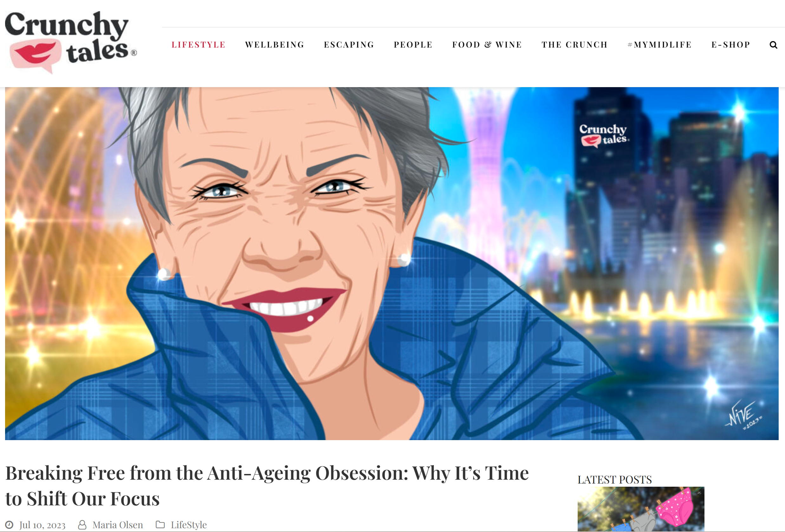Click Crunchy Tales watermark on hero image
Viewport: 785px width, 532px height.
point(604,136)
